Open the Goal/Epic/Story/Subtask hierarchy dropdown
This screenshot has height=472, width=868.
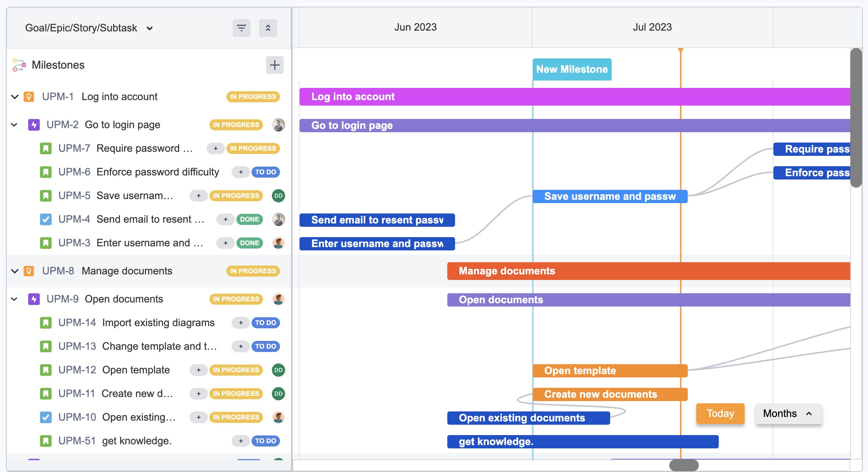[x=89, y=28]
